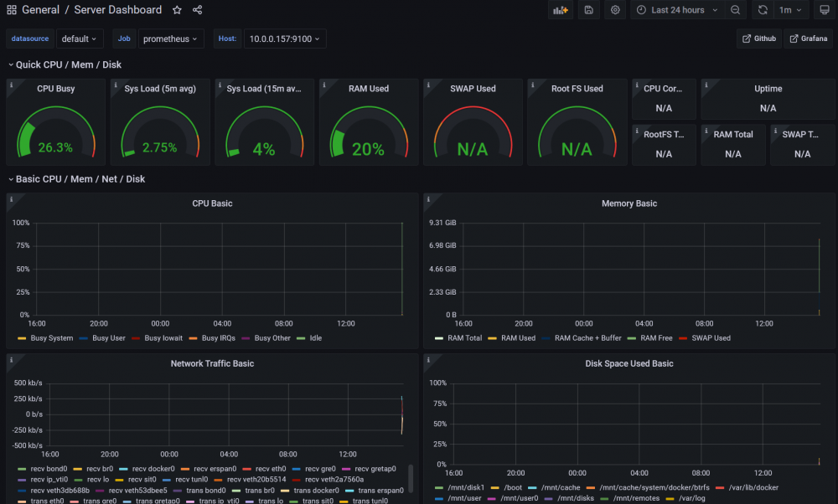Star the Server Dashboard as favorite
Viewport: 838px width, 504px height.
click(x=177, y=10)
